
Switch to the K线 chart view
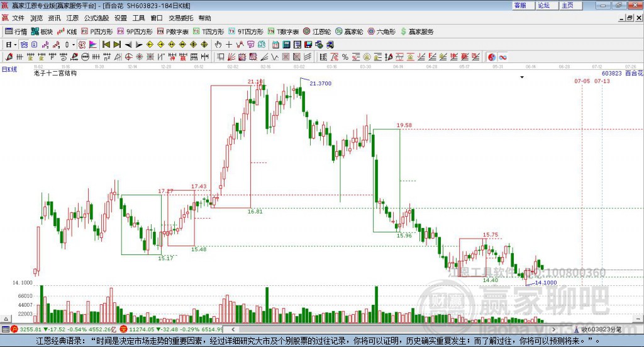67,31
